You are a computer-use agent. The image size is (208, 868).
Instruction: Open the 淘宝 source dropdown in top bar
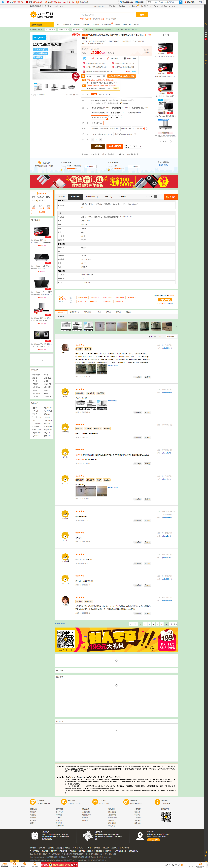pyautogui.click(x=150, y=2)
